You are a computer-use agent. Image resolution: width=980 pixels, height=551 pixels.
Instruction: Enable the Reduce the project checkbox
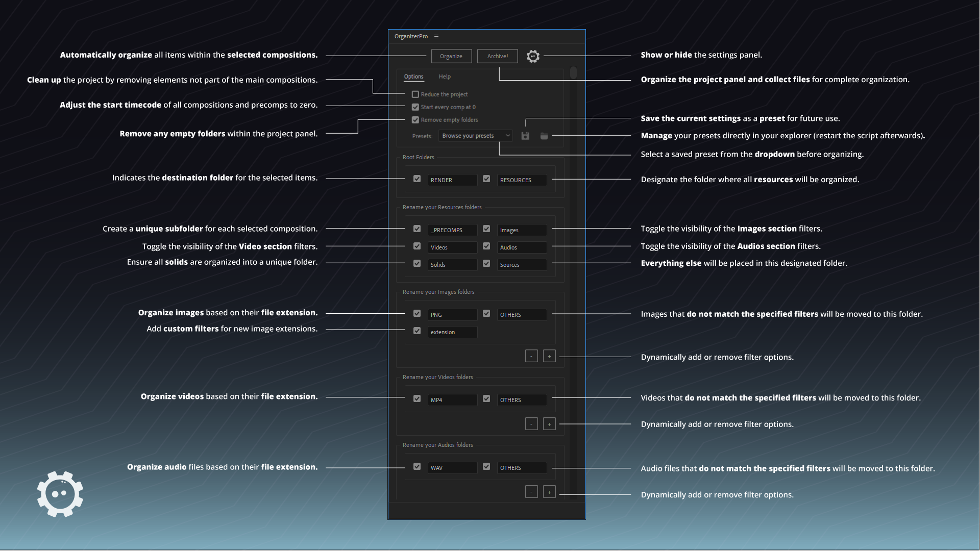pos(415,94)
